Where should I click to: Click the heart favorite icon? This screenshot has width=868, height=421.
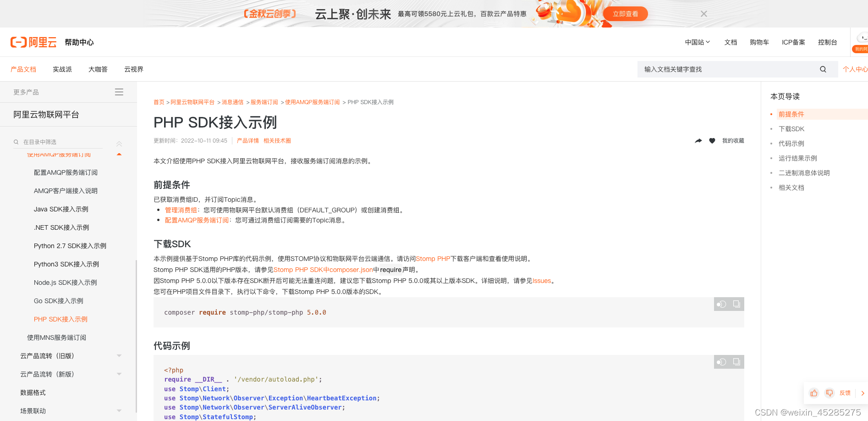tap(712, 141)
